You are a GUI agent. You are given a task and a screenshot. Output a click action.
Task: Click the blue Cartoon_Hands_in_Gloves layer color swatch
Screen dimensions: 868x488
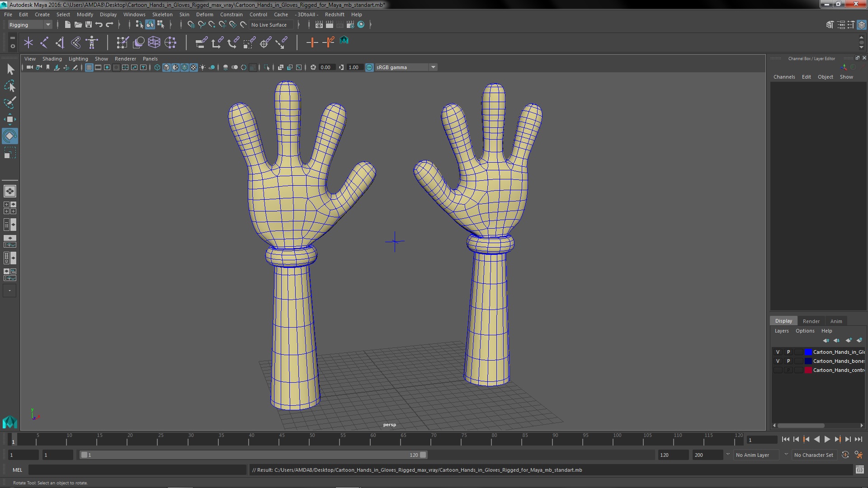808,352
